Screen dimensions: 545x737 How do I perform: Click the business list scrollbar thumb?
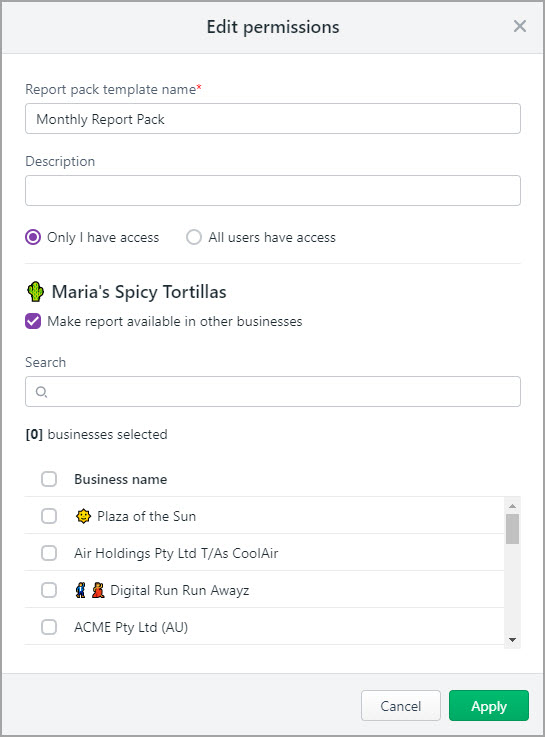512,529
